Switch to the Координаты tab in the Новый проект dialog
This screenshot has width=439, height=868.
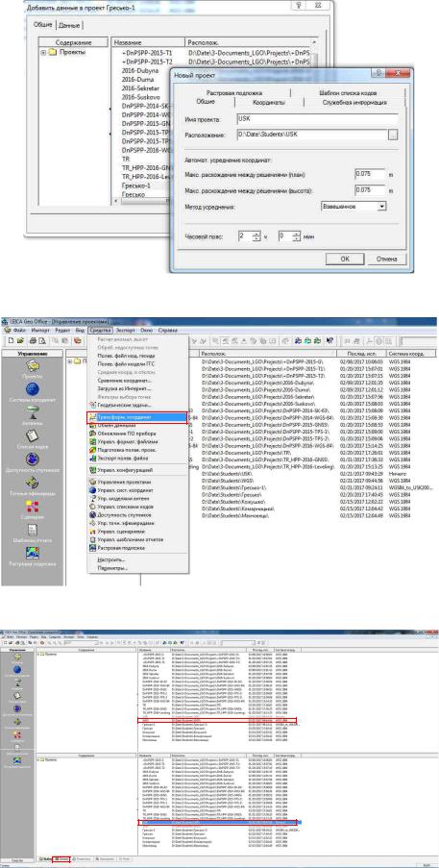[x=269, y=103]
